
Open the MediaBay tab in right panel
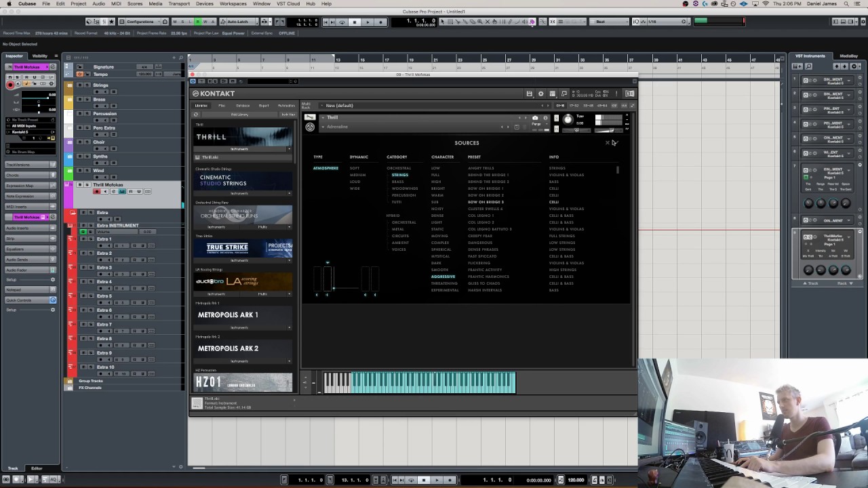tap(848, 56)
